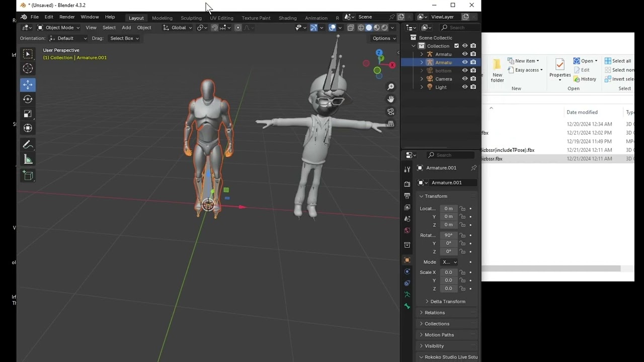Toggle lock on Location X field

pyautogui.click(x=462, y=209)
